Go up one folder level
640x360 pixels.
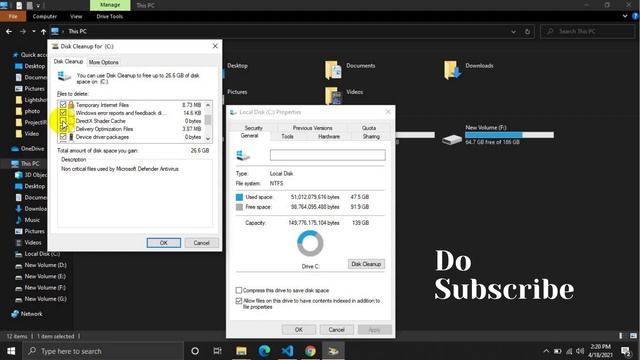pyautogui.click(x=43, y=31)
